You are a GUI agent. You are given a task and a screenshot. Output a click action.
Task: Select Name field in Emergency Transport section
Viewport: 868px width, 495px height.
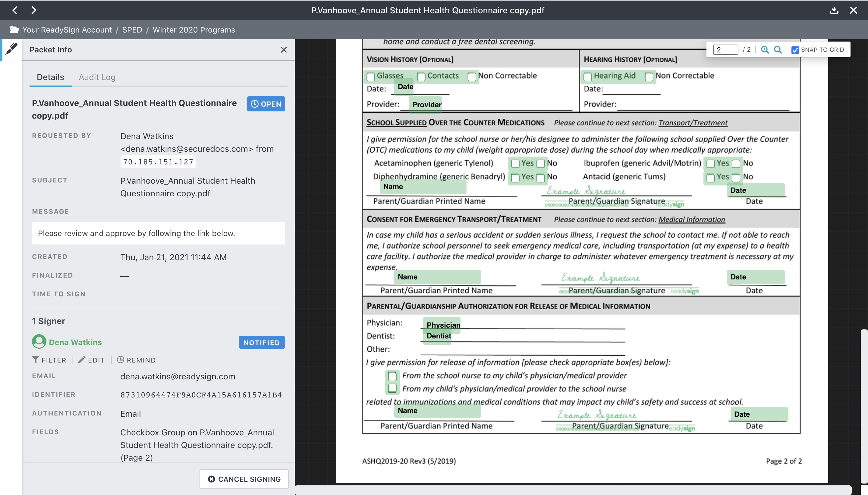tap(438, 277)
